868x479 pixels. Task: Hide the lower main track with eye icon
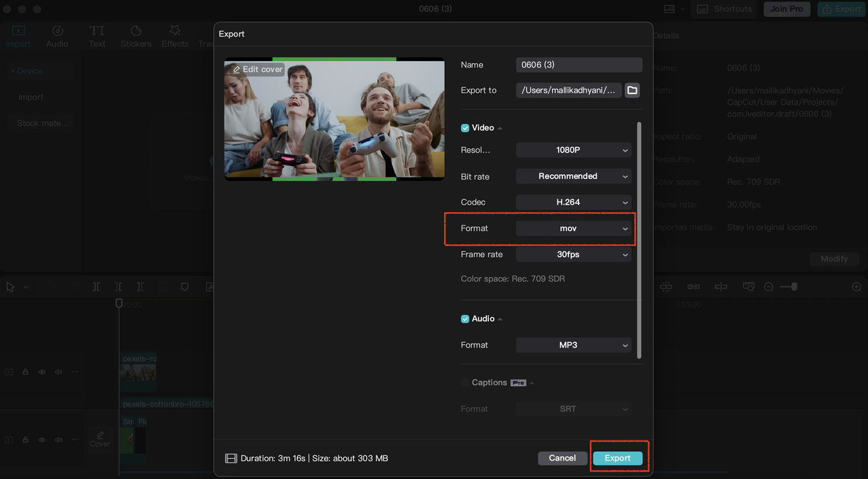tap(42, 440)
